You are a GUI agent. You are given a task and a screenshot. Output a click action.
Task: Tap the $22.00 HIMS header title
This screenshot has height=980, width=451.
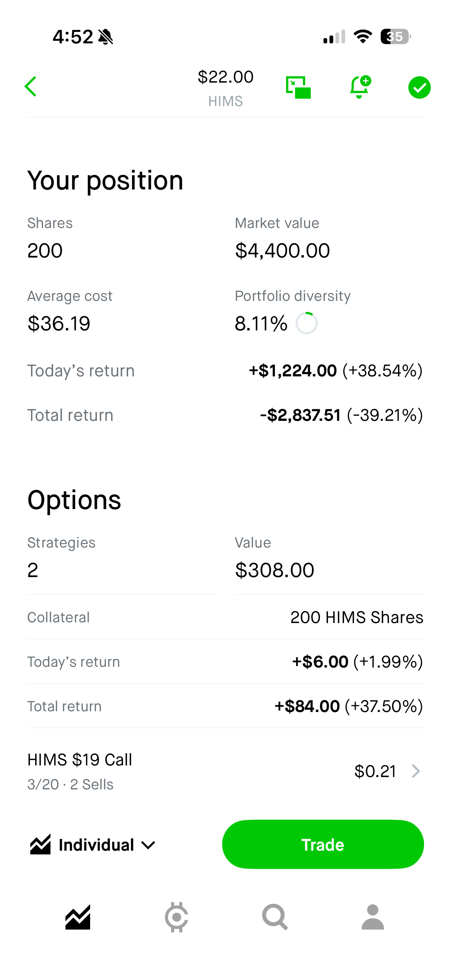(x=225, y=88)
